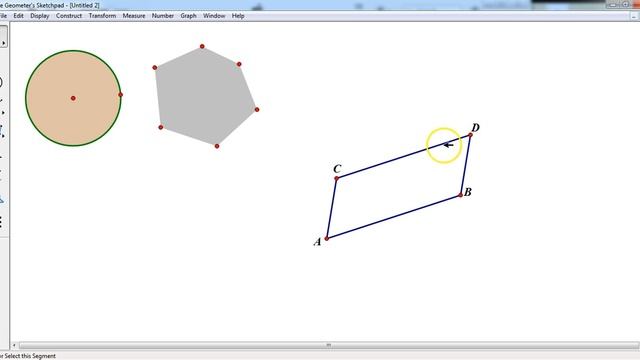Select point C of the parallelogram
The width and height of the screenshot is (640, 360).
pos(336,178)
